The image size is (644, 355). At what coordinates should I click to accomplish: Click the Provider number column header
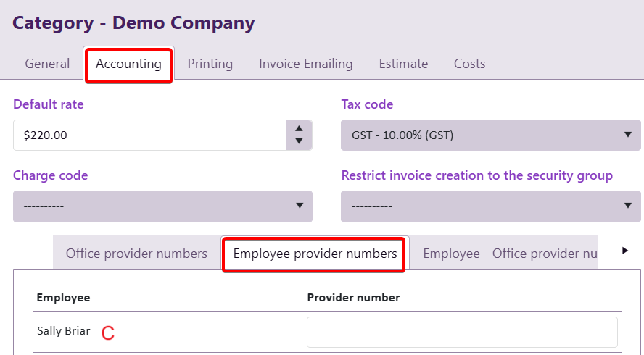pos(353,298)
